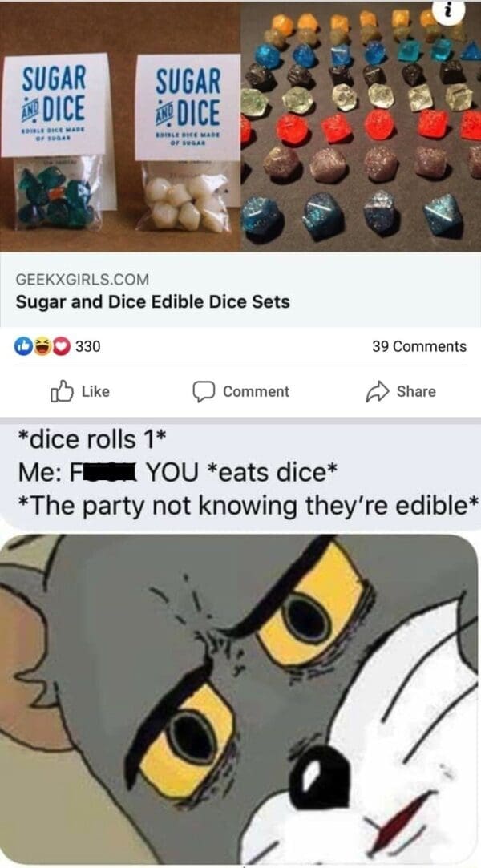Open the GEEKXGIRLS.COM source link
The image size is (481, 868).
pyautogui.click(x=83, y=280)
